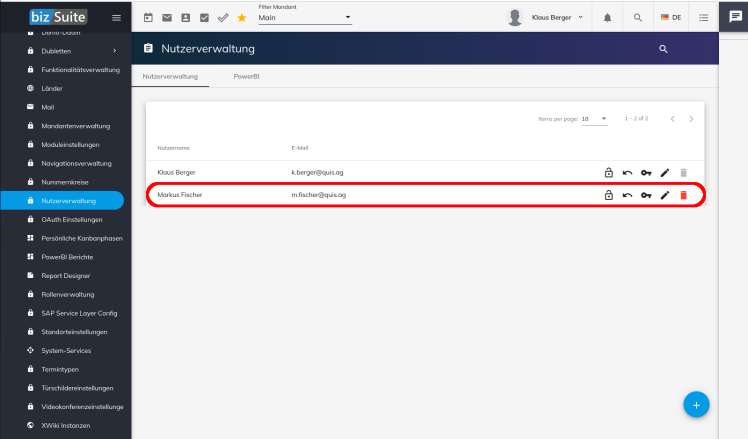Select email m.fischer@quis.ag
This screenshot has height=439, width=748.
[319, 195]
